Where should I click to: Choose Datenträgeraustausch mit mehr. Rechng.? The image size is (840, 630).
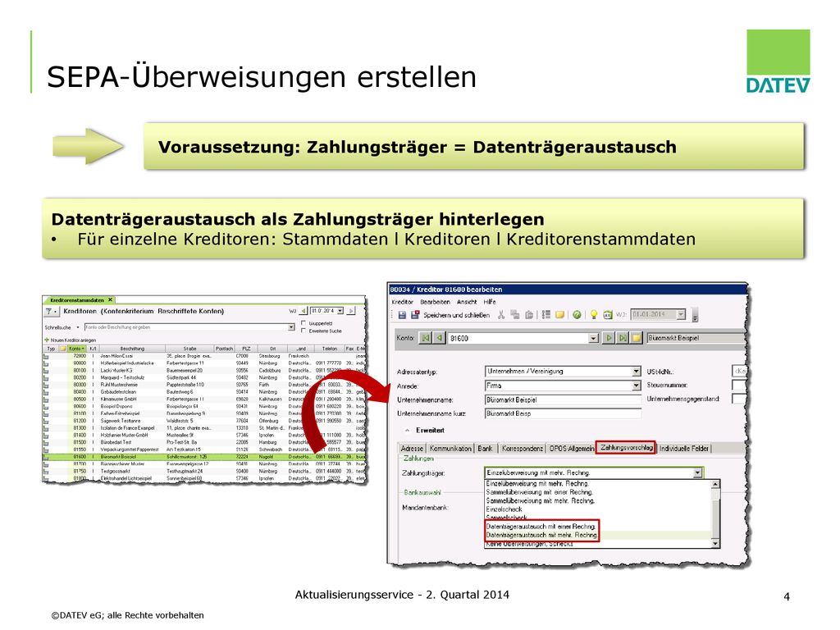(x=541, y=535)
